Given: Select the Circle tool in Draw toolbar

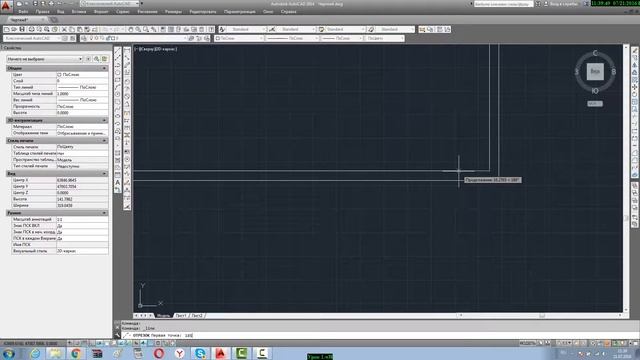Looking at the screenshot, I should click(x=118, y=95).
